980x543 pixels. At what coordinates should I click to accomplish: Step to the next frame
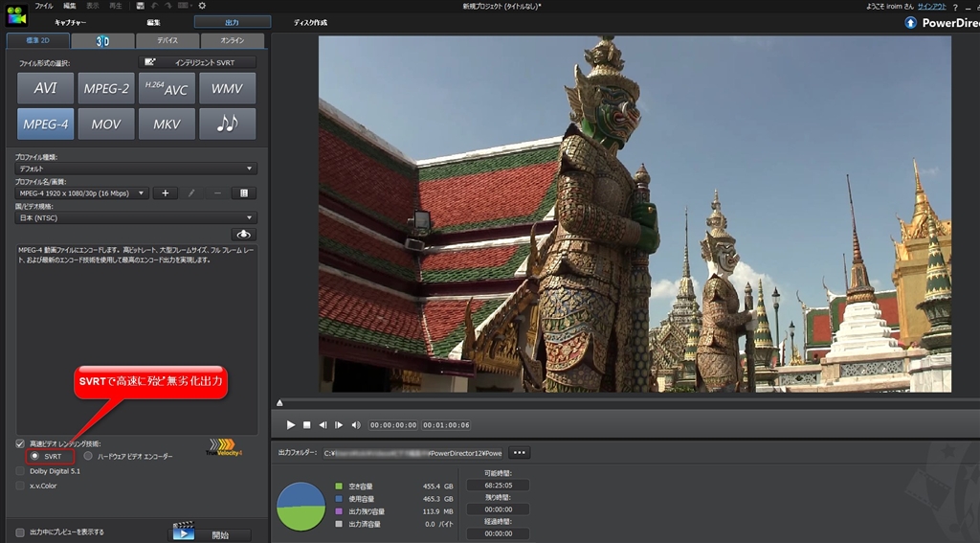point(339,424)
